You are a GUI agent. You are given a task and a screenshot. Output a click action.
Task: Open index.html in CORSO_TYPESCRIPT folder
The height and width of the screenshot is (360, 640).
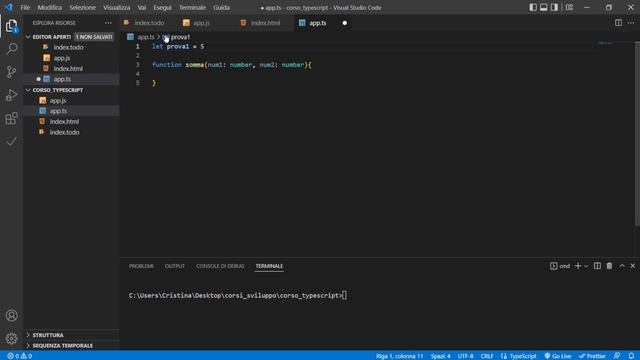coord(64,122)
